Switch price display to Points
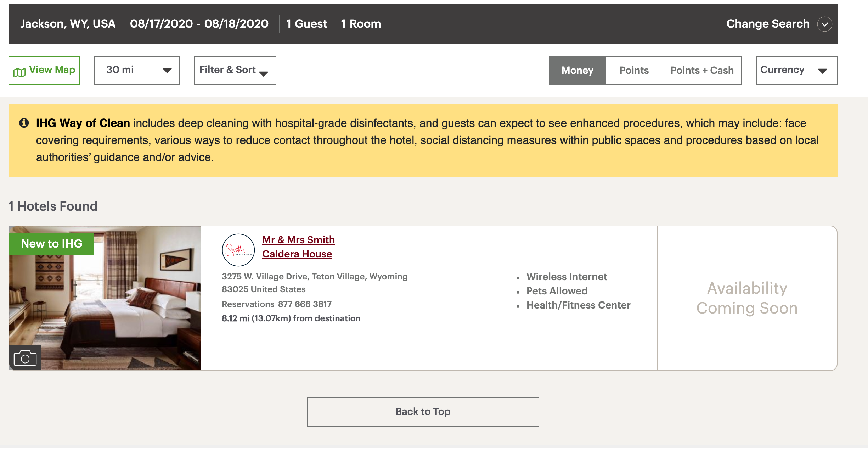The height and width of the screenshot is (449, 868). coord(634,70)
